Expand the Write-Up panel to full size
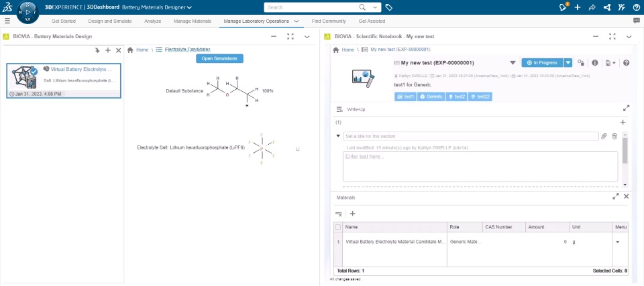The height and width of the screenshot is (286, 644). click(627, 109)
